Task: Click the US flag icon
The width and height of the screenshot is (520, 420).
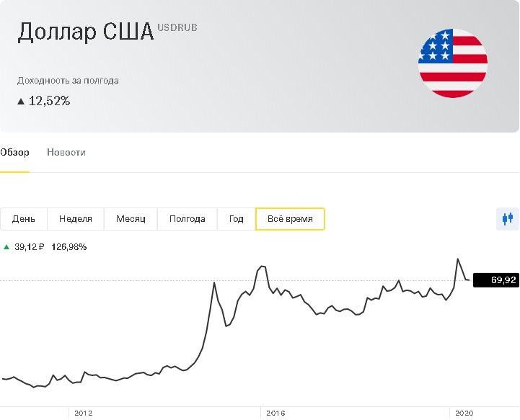Action: point(453,63)
